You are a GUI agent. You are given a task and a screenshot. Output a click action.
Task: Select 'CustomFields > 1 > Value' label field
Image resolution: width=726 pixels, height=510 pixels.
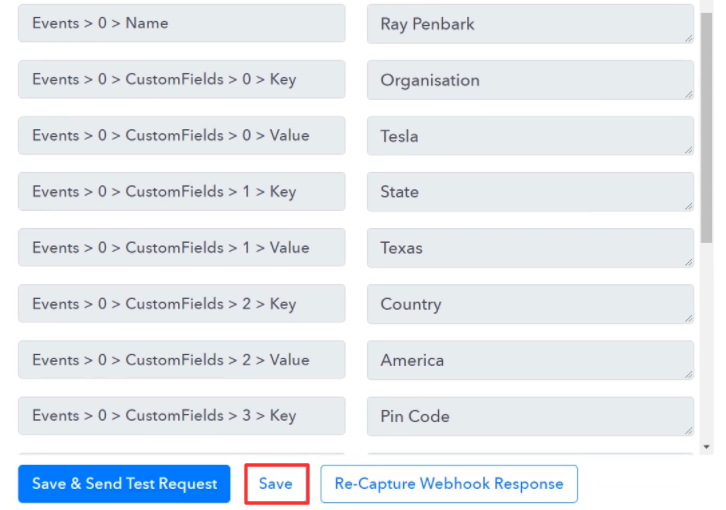tap(182, 247)
